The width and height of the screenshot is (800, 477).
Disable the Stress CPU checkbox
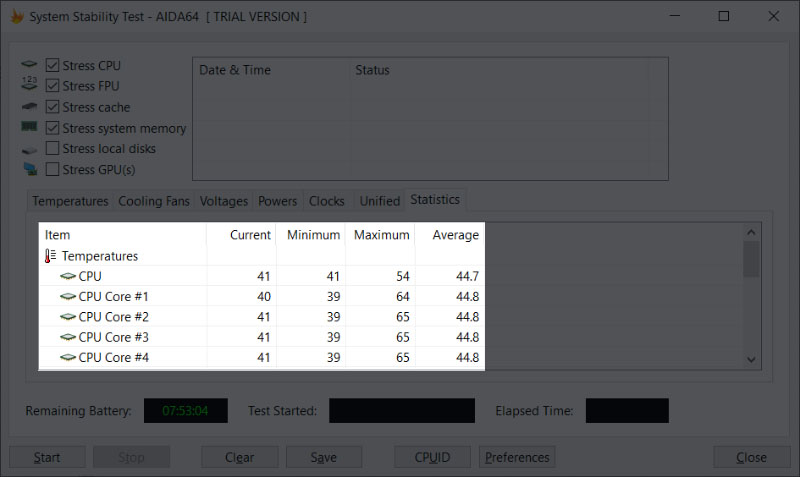click(52, 65)
